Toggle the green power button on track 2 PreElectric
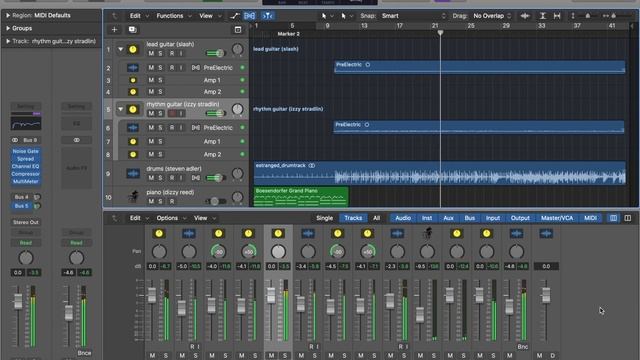This screenshot has width=640, height=360. point(242,68)
